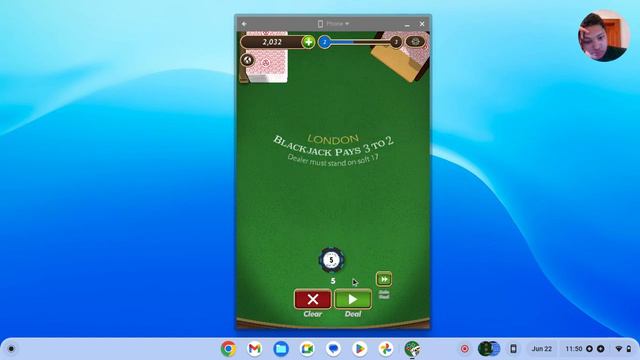640x360 pixels.
Task: Deal the cards
Action: pos(353,299)
